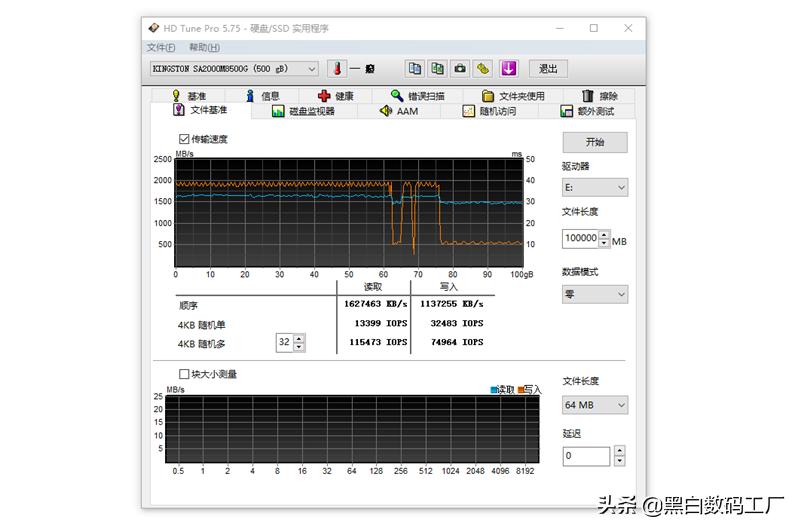Click the 4KB 随机多 row label
The image size is (800, 531).
202,344
